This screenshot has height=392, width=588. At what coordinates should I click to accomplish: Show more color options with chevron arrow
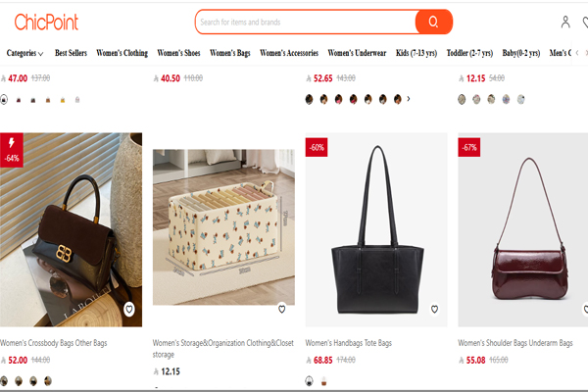(409, 99)
